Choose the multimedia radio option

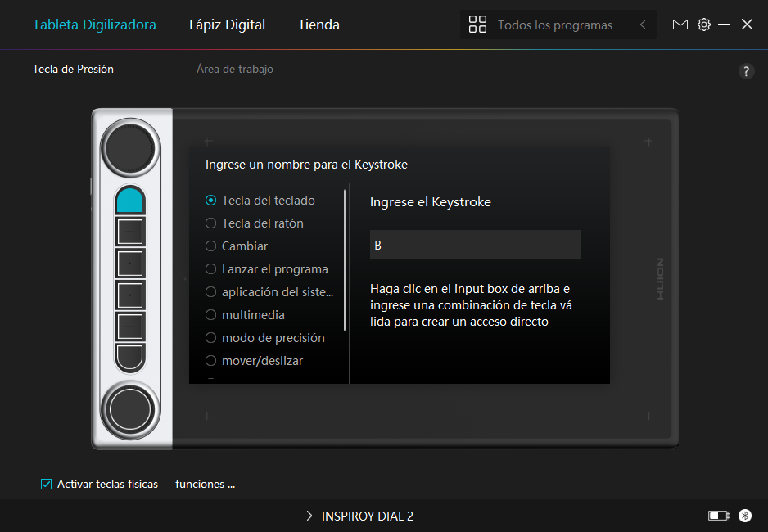click(211, 315)
